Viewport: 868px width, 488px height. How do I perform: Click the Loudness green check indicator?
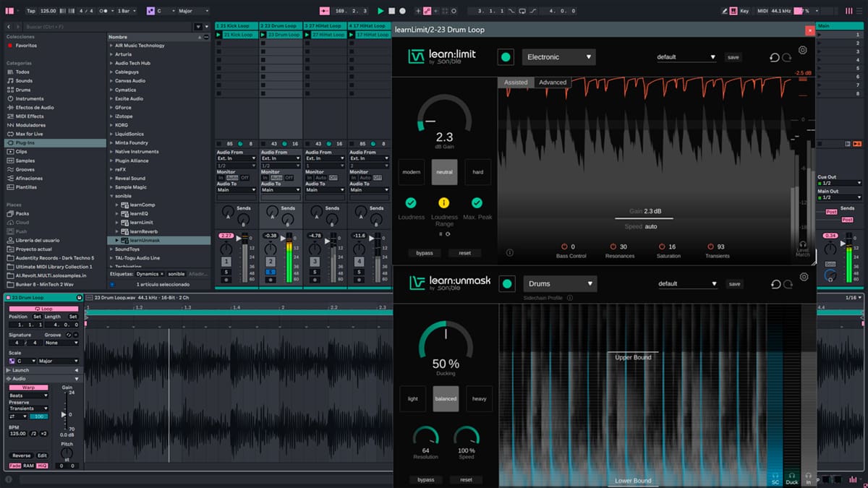[411, 203]
